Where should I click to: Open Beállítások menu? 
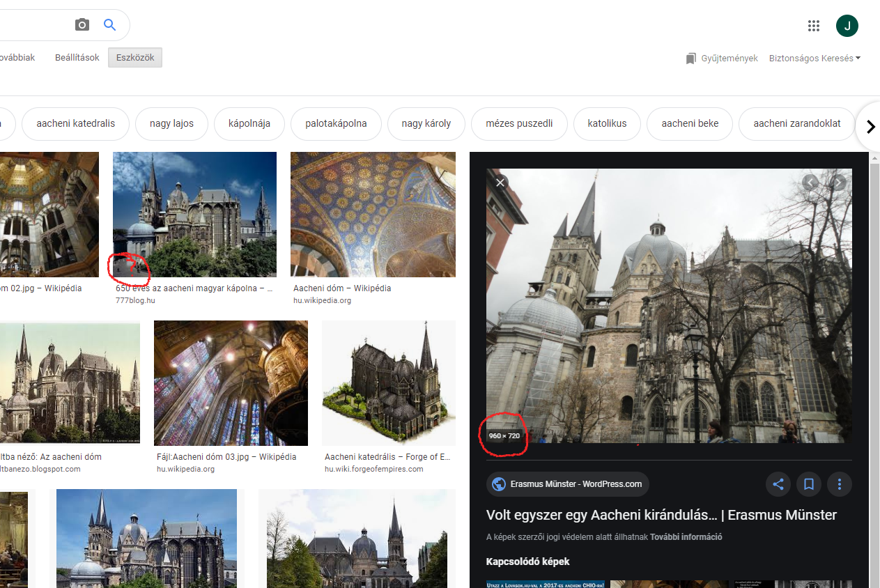click(77, 58)
